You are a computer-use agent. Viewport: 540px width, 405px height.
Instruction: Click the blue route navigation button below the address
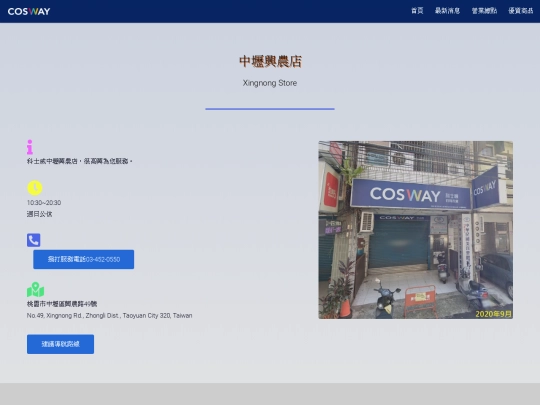tap(60, 344)
